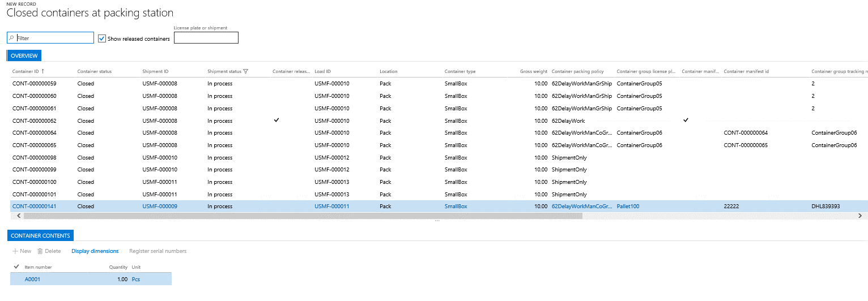Open the Container type column header menu
This screenshot has width=868, height=301.
[460, 71]
